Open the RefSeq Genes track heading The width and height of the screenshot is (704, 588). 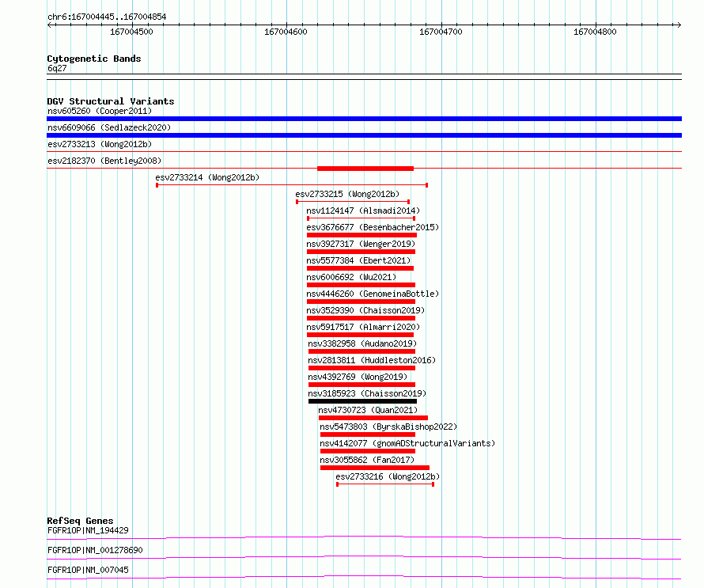tap(80, 521)
